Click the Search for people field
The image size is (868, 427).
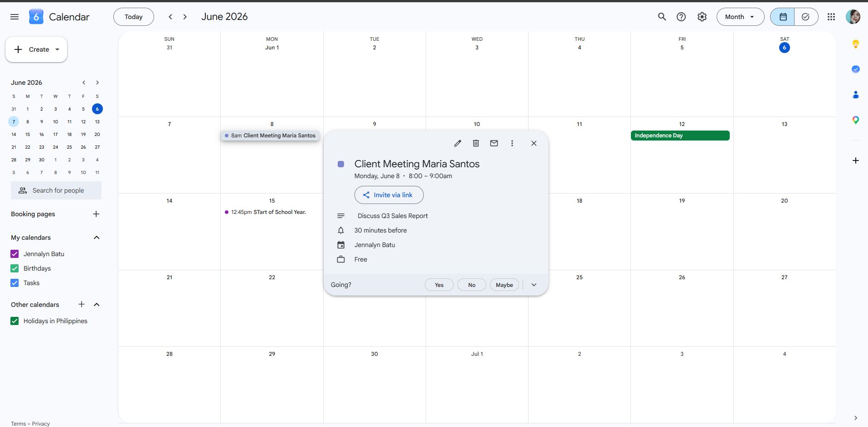(x=56, y=190)
